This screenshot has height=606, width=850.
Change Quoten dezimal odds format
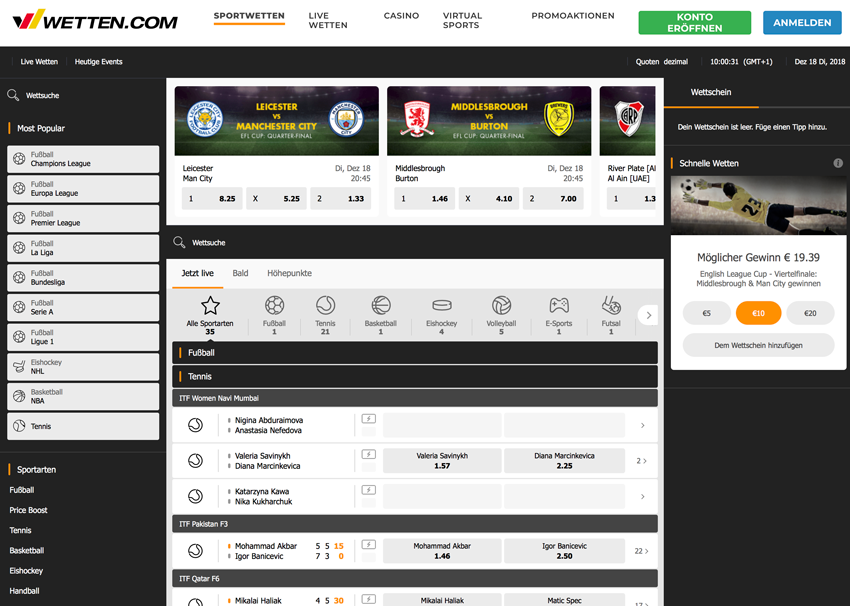(661, 62)
